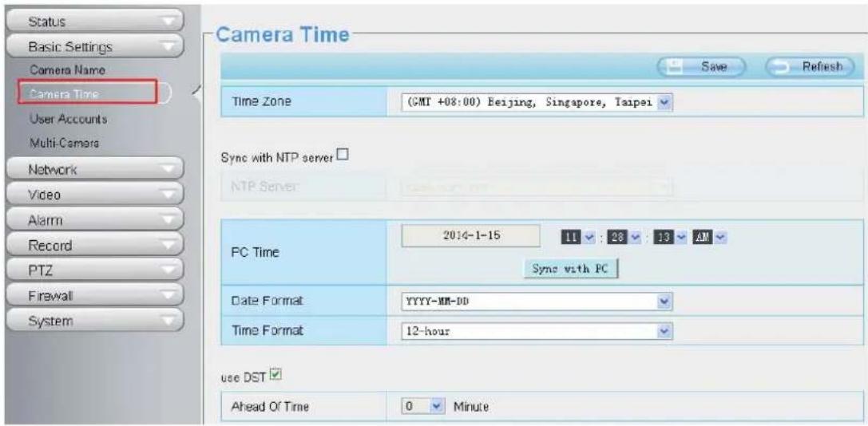Viewport: 868px width, 426px height.
Task: Click the Refresh button
Action: pos(810,66)
